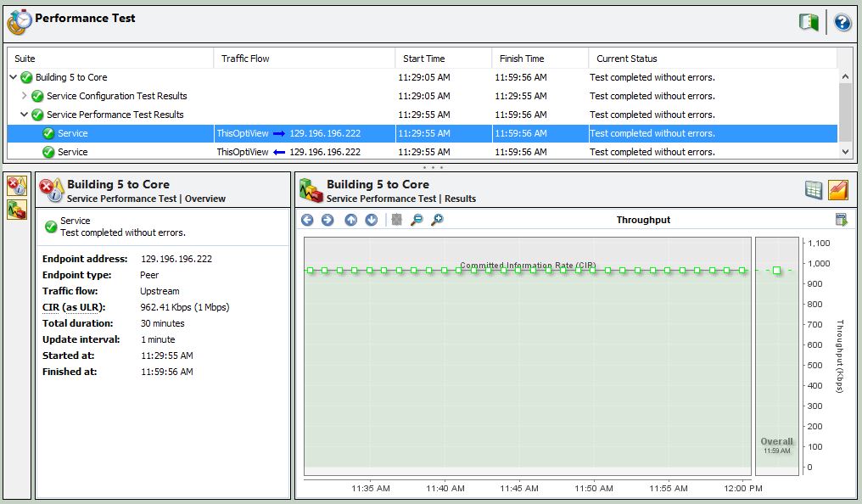Zoom out on the Throughput chart

[417, 220]
